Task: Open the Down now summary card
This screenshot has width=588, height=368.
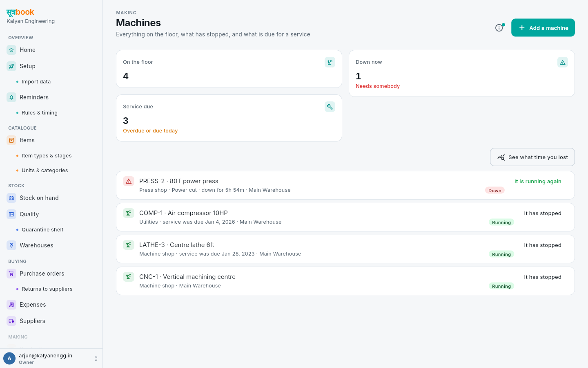Action: 462,74
